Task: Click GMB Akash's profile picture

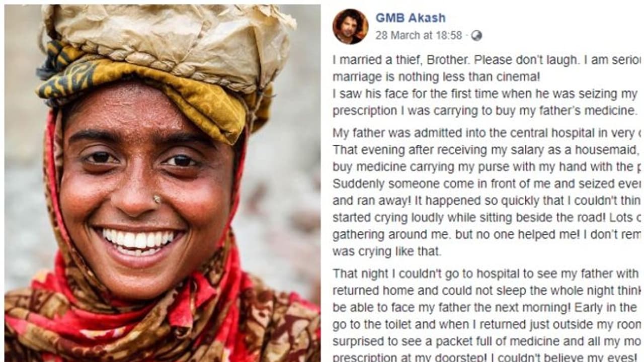Action: tap(350, 26)
